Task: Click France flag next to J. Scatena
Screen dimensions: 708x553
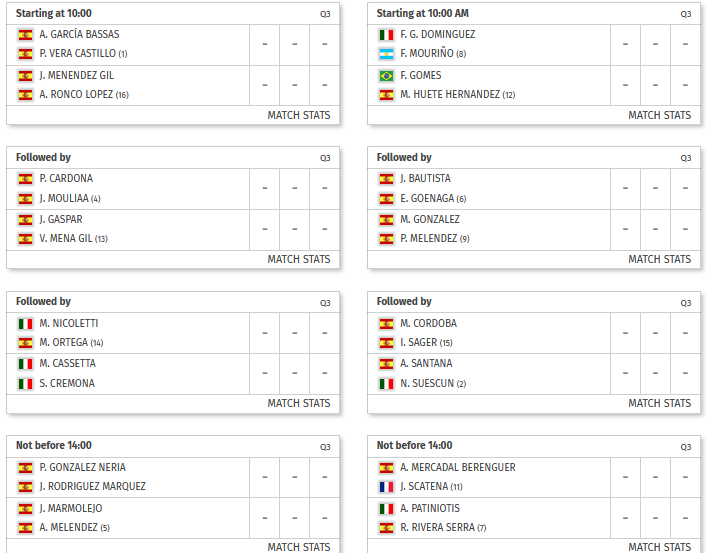Action: click(387, 487)
